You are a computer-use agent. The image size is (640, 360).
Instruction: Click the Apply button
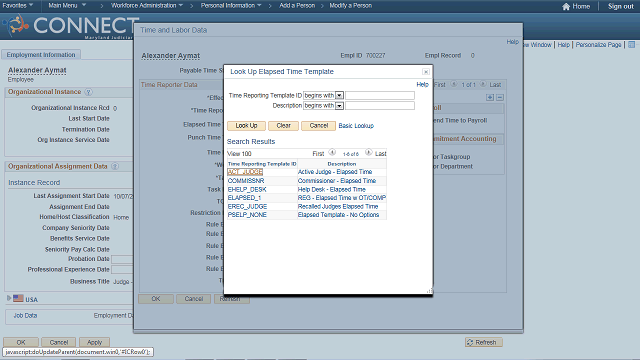(x=94, y=342)
